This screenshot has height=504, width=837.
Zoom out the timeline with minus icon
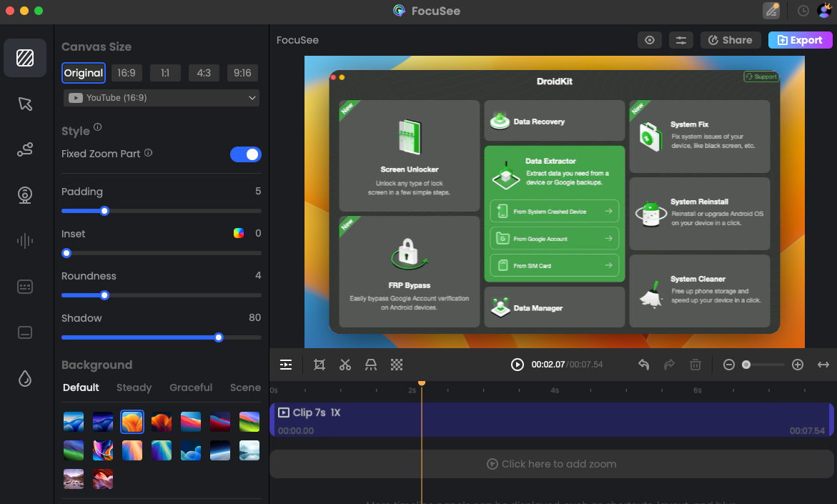(728, 365)
